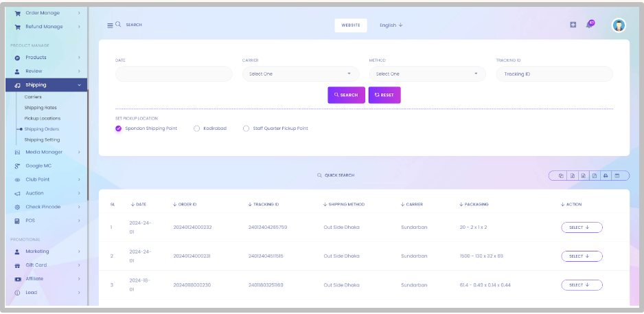
Task: Open the Method Select One dropdown
Action: [x=428, y=74]
